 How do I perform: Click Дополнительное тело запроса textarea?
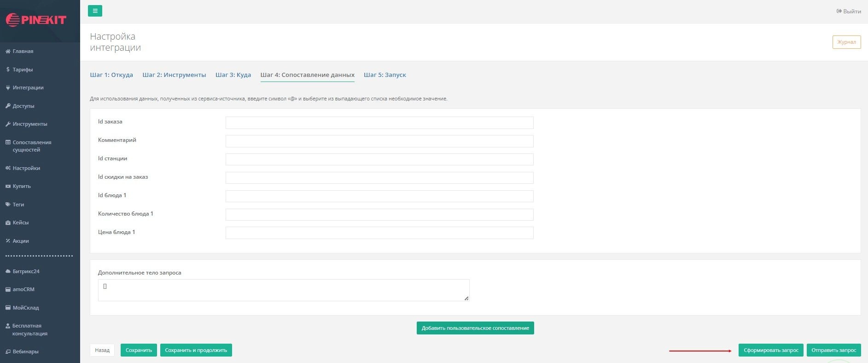283,290
